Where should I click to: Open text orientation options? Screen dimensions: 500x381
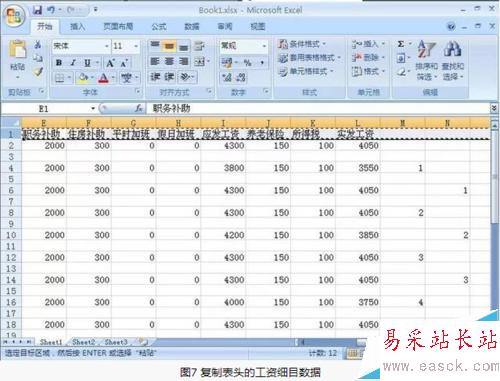186,77
